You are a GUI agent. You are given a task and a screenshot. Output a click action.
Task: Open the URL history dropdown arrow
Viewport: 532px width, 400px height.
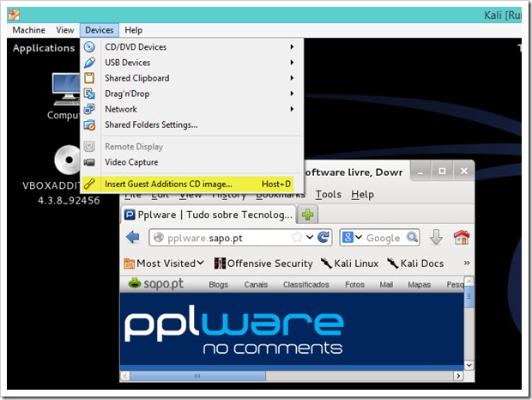[x=310, y=237]
